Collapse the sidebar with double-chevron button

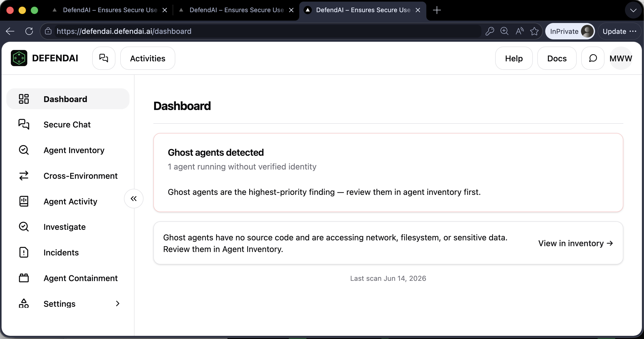[134, 199]
